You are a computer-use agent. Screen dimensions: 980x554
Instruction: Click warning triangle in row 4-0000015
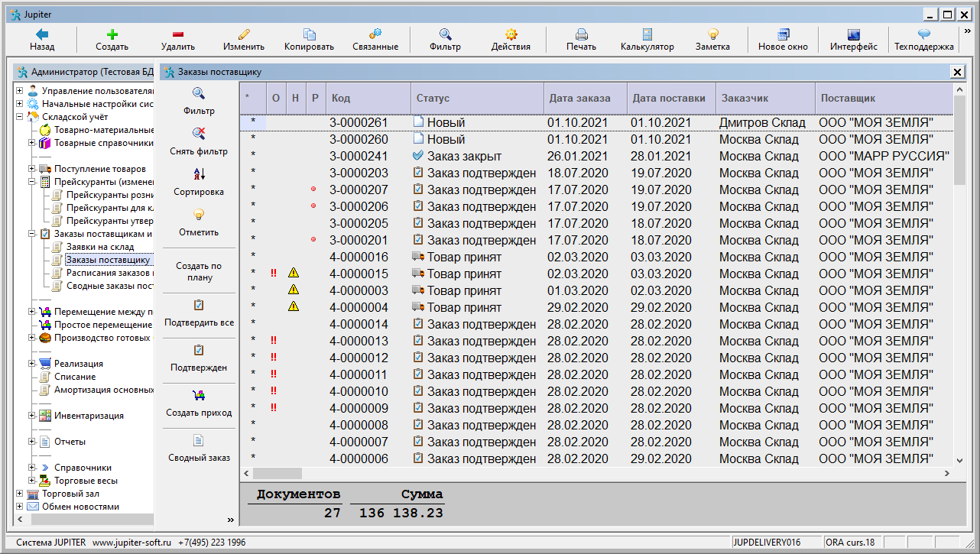[x=294, y=274]
